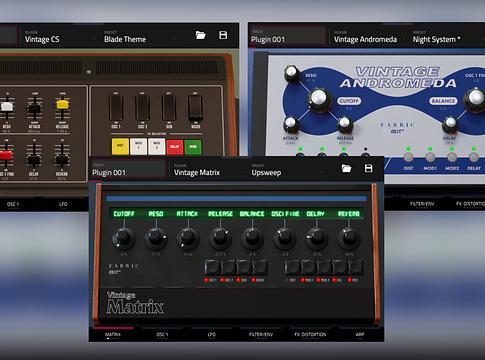Viewport: 485px width, 360px height.
Task: Click the Mod 1 white button on Vintage CS
Action: click(138, 146)
